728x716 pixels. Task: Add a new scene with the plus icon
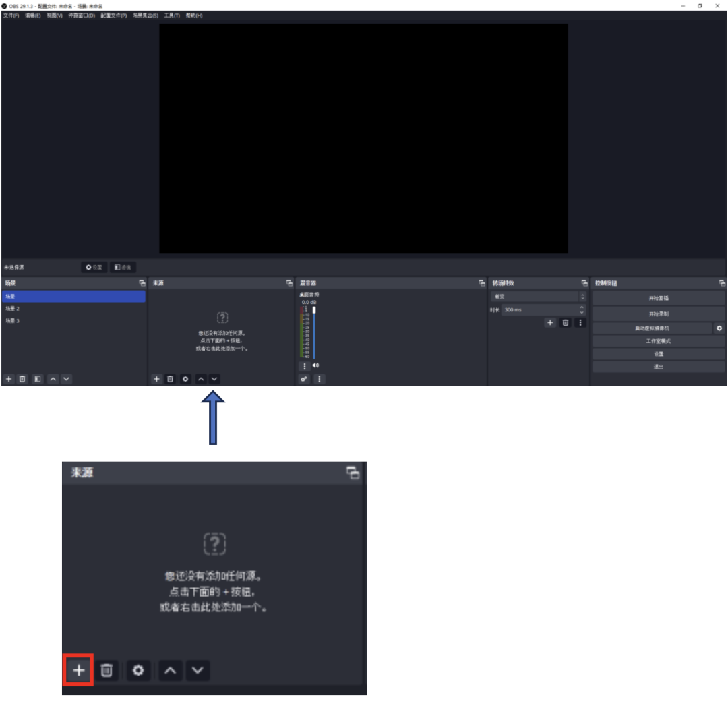9,379
